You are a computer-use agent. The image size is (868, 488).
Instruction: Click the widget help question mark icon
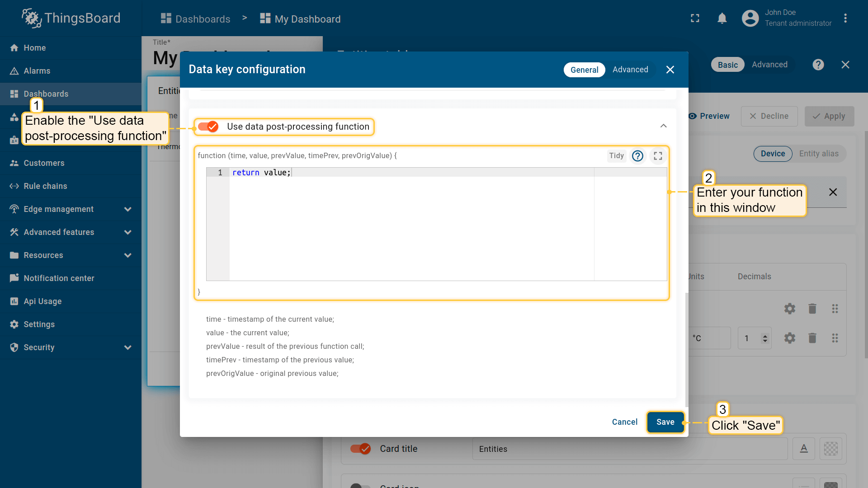pos(818,65)
